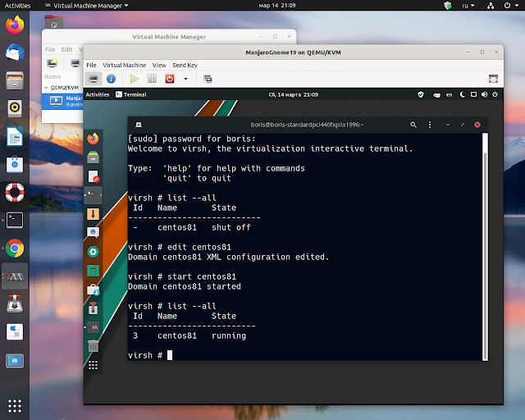Open the Send Key menu

click(x=185, y=65)
